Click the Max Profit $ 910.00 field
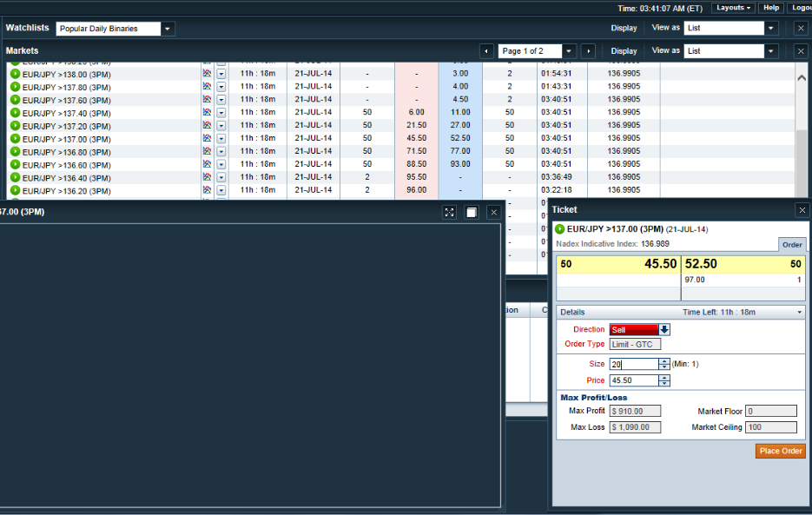 click(x=635, y=412)
